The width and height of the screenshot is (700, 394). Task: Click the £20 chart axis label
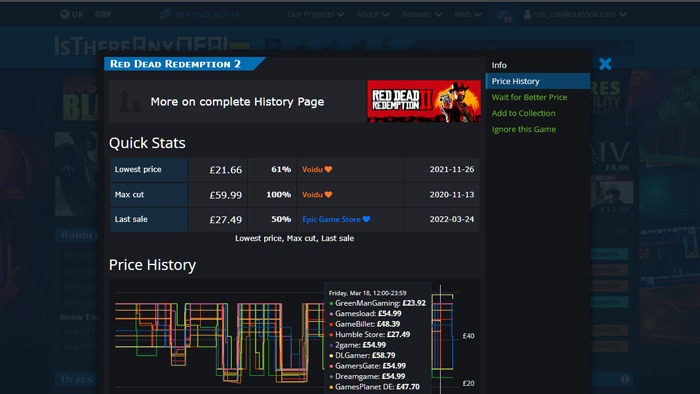[x=468, y=383]
